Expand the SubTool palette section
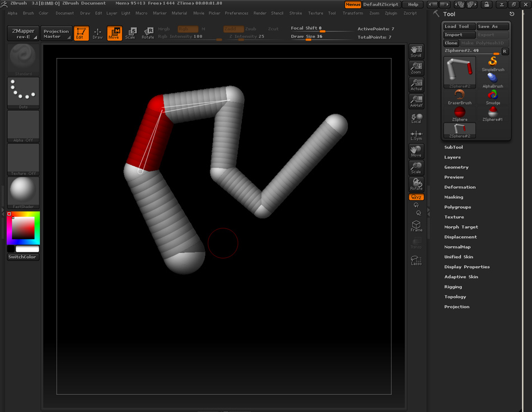532x412 pixels. click(454, 147)
